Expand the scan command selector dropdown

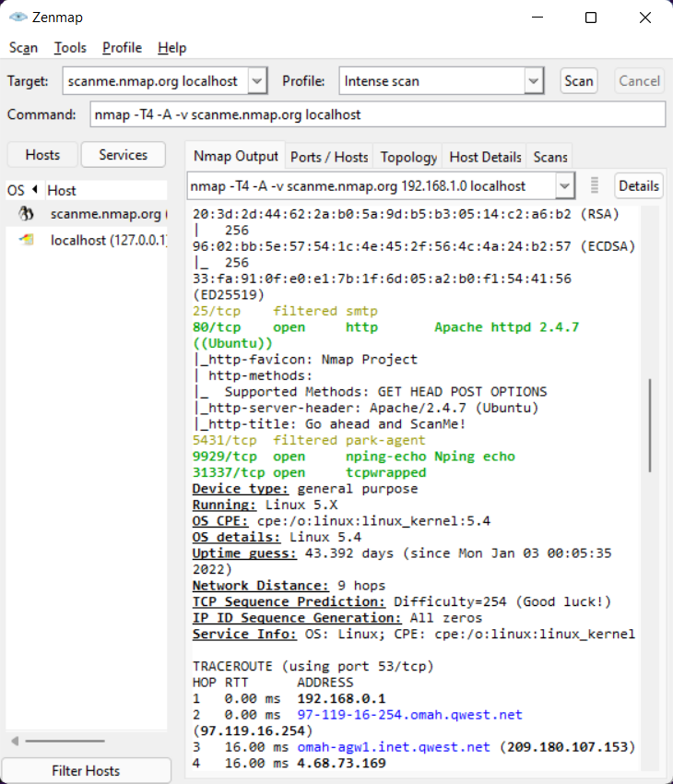click(565, 185)
